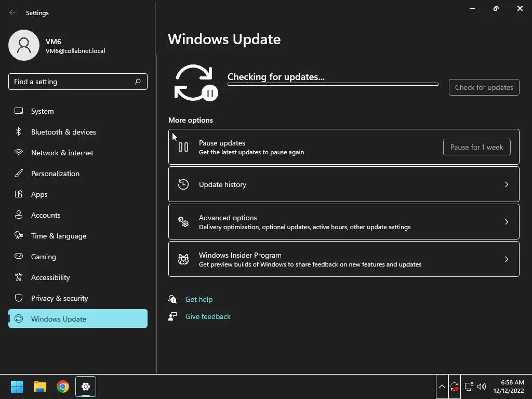
Task: Click the network tray icon
Action: tap(469, 387)
